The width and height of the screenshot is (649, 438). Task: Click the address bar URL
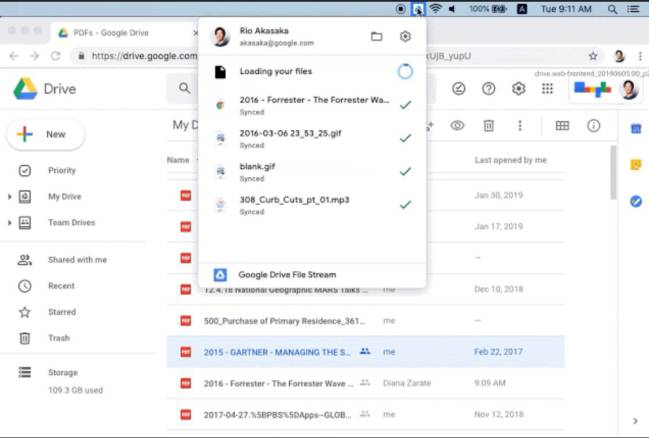(x=144, y=56)
